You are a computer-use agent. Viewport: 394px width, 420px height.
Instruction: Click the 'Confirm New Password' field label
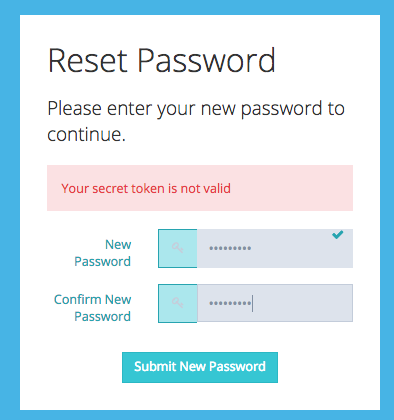(x=93, y=308)
